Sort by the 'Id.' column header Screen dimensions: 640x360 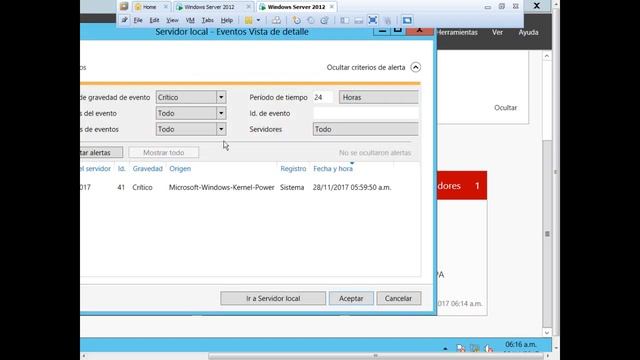pos(122,169)
